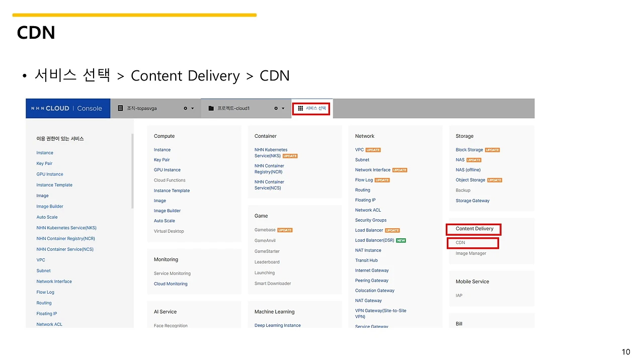The image size is (644, 362).
Task: Open Floating IP in the left sidebar list
Action: coord(47,314)
